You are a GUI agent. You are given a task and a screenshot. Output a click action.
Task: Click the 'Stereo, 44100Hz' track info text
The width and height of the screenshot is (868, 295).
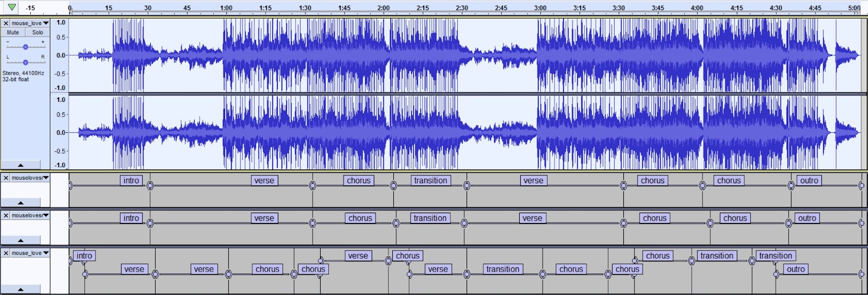click(x=23, y=73)
